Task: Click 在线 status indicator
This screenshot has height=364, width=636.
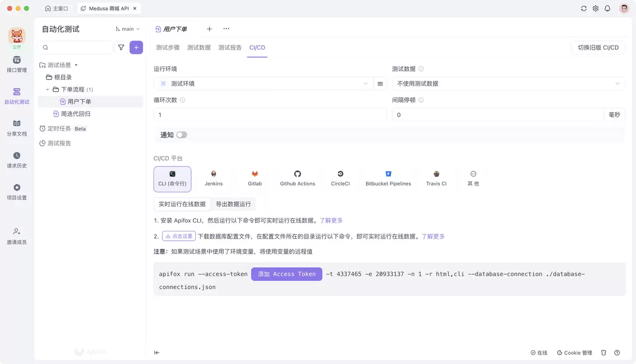Action: [x=539, y=353]
